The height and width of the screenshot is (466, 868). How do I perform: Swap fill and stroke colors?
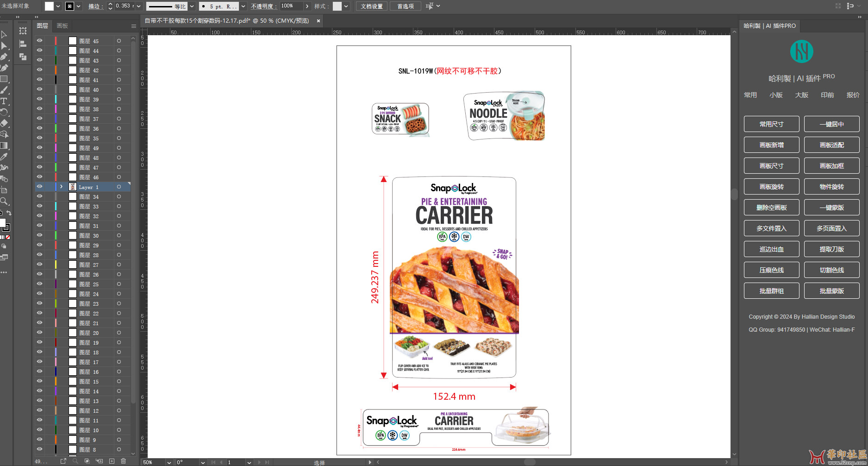pyautogui.click(x=9, y=213)
